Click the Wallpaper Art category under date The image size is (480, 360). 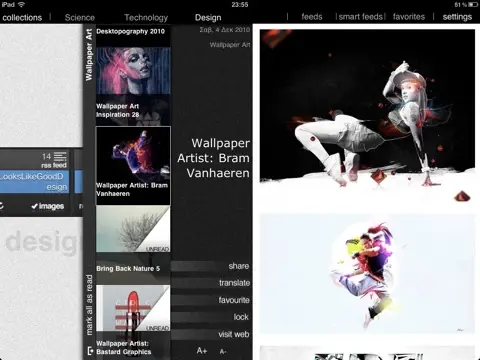point(230,44)
